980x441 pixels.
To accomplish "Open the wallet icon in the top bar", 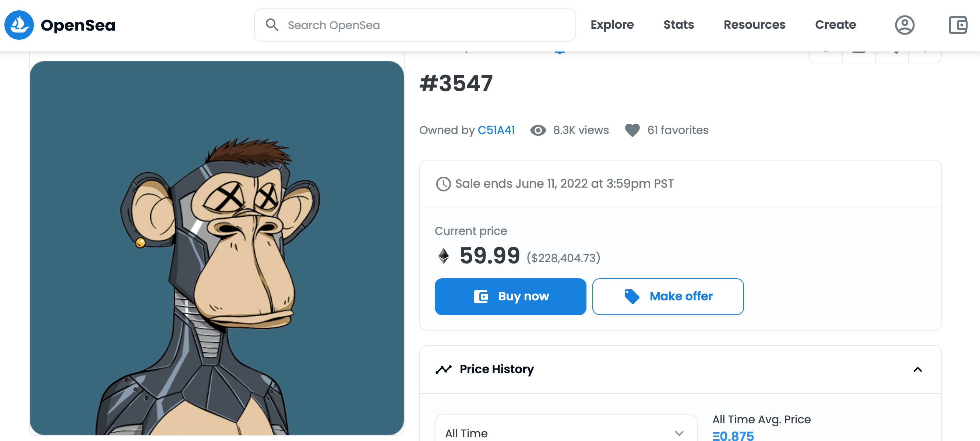I will pos(958,25).
